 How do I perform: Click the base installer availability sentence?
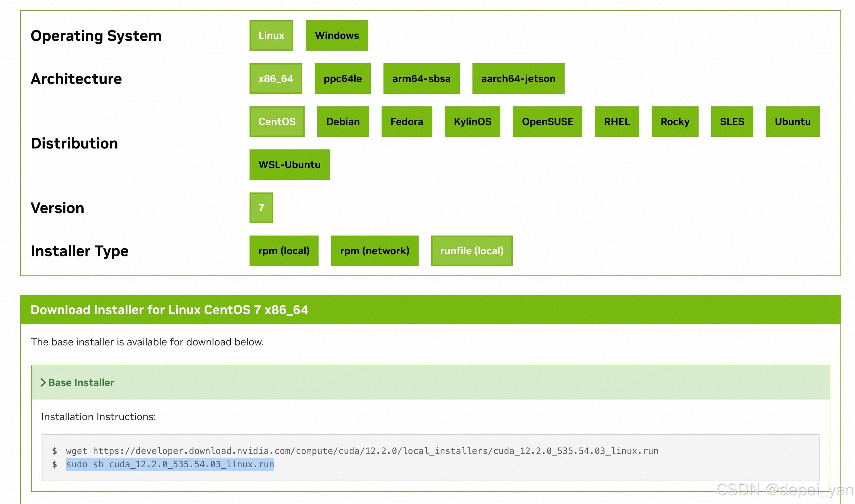pos(147,342)
